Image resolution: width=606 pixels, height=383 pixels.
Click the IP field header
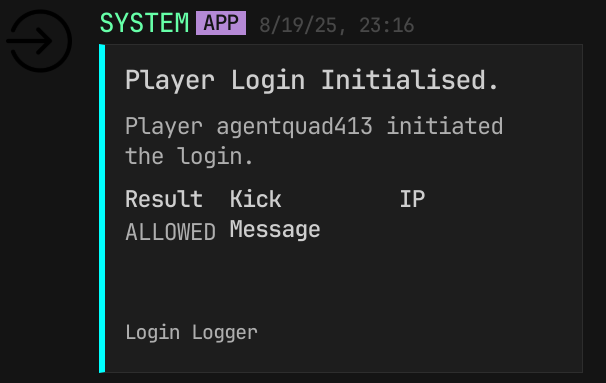coord(412,199)
